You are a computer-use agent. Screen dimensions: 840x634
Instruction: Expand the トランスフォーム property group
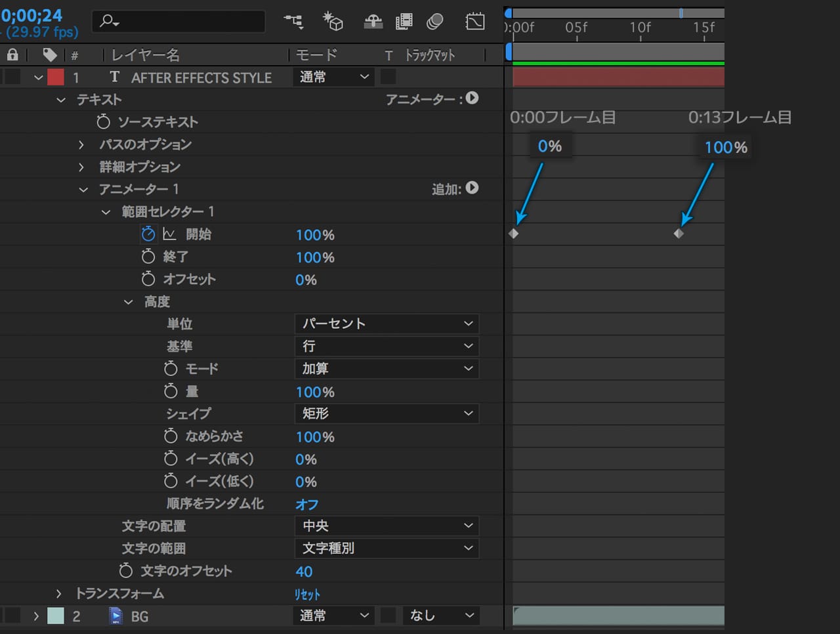pos(59,594)
